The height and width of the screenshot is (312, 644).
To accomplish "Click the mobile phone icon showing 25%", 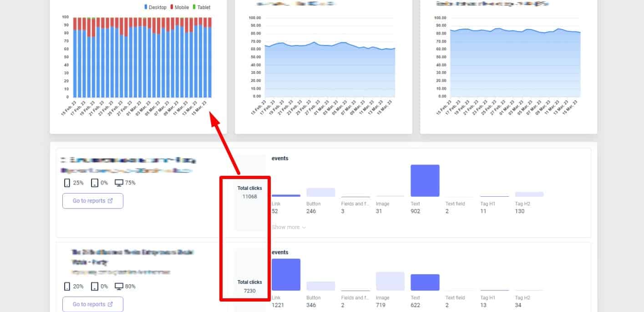I will 67,183.
